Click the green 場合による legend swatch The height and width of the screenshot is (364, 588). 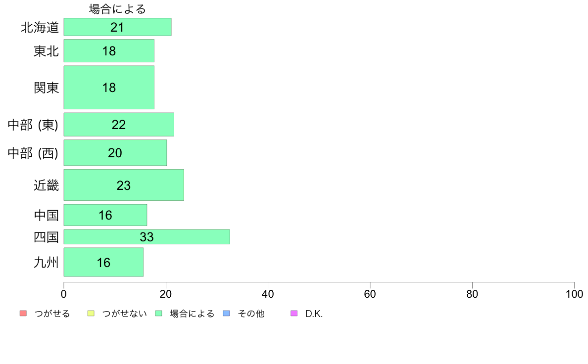158,314
